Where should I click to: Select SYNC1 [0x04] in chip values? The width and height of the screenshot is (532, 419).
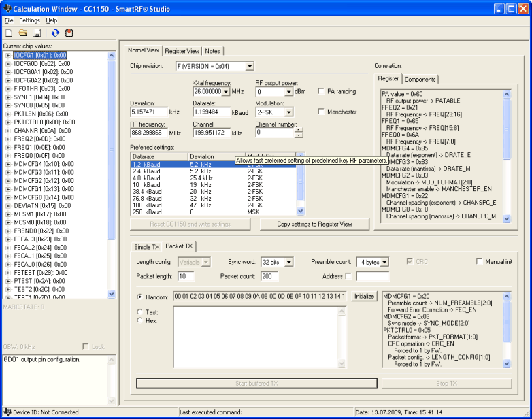coord(39,97)
